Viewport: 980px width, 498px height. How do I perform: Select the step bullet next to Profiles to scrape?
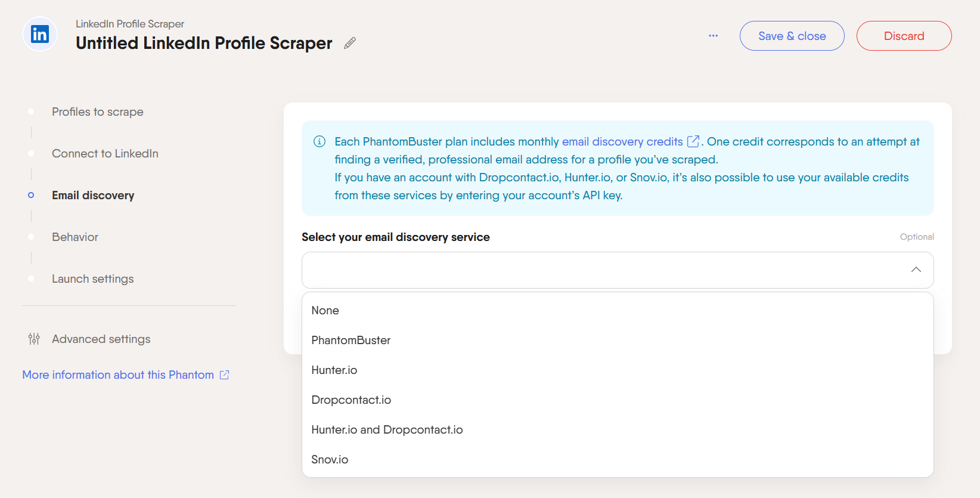pos(30,112)
